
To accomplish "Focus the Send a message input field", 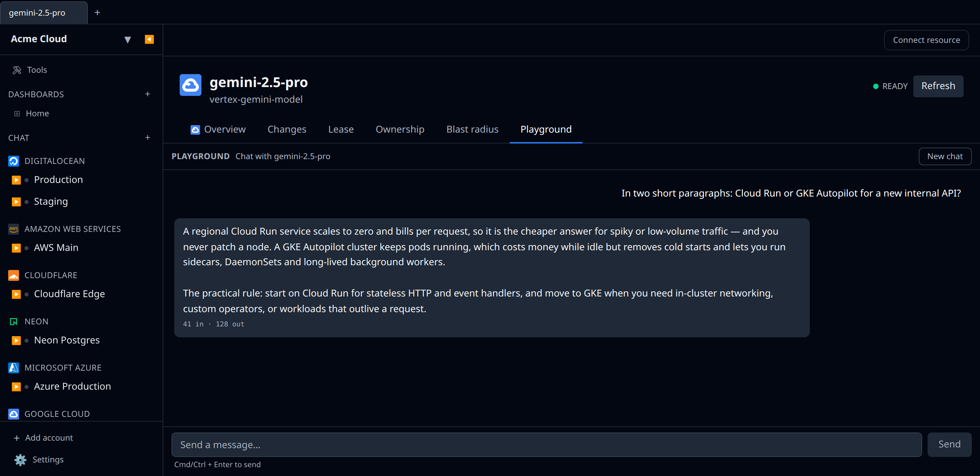I will point(546,444).
